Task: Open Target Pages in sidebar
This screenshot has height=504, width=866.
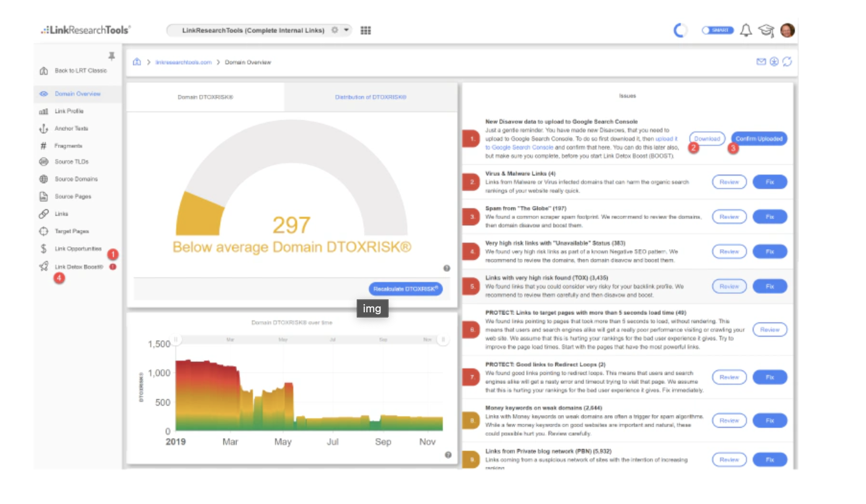Action: (72, 232)
